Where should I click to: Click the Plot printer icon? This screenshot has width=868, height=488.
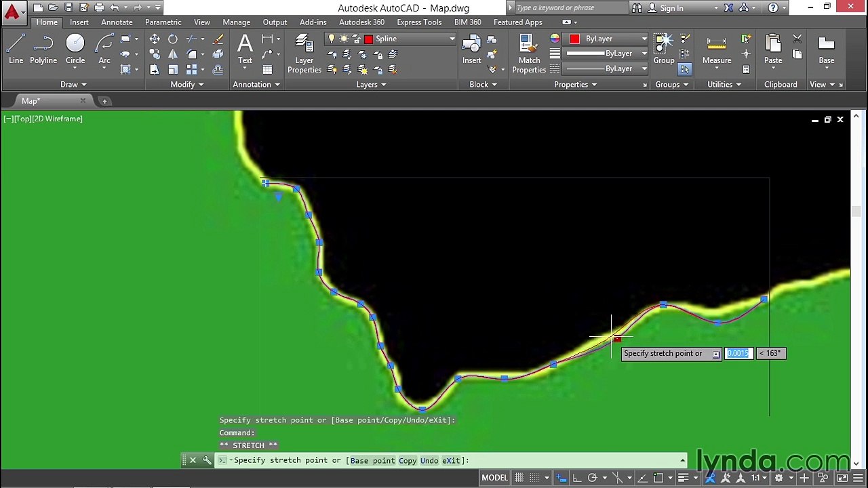[99, 7]
